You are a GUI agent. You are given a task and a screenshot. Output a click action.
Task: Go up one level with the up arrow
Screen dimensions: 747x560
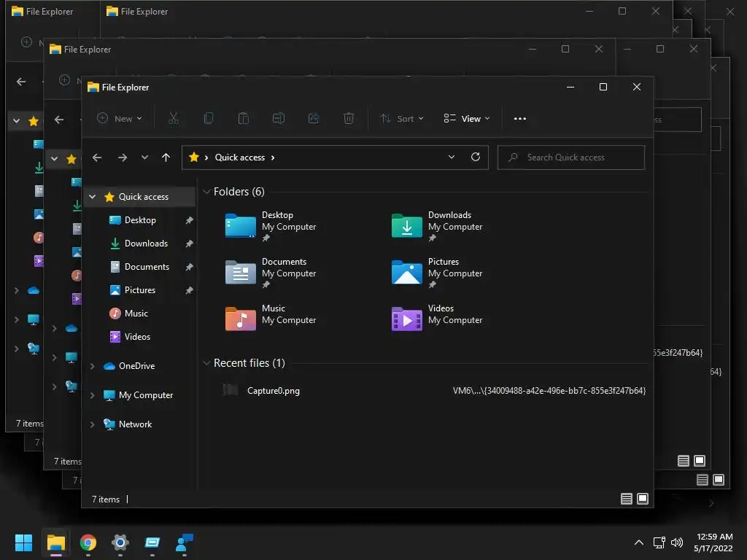pyautogui.click(x=166, y=157)
